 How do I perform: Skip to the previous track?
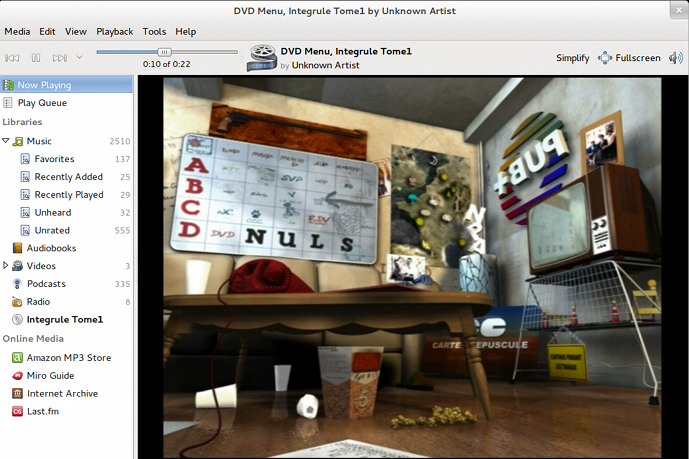click(x=12, y=58)
